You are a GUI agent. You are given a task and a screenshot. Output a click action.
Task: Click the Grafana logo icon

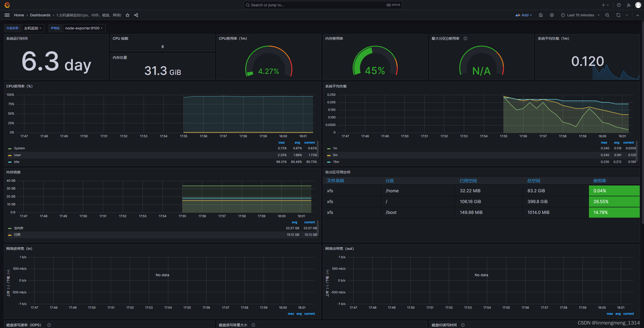(x=7, y=5)
